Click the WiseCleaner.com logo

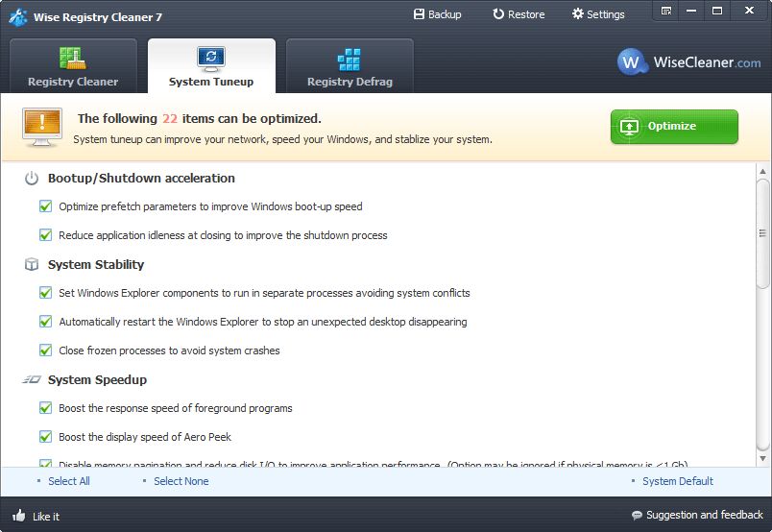tap(688, 62)
